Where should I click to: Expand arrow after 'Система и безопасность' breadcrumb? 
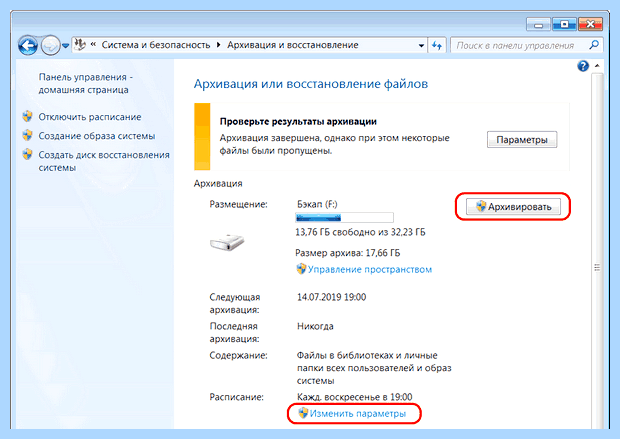(219, 45)
